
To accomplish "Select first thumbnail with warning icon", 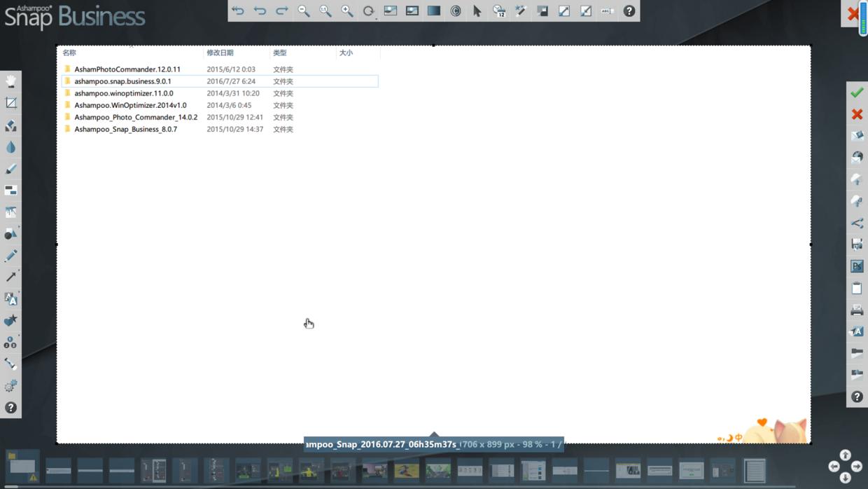I will [x=22, y=467].
